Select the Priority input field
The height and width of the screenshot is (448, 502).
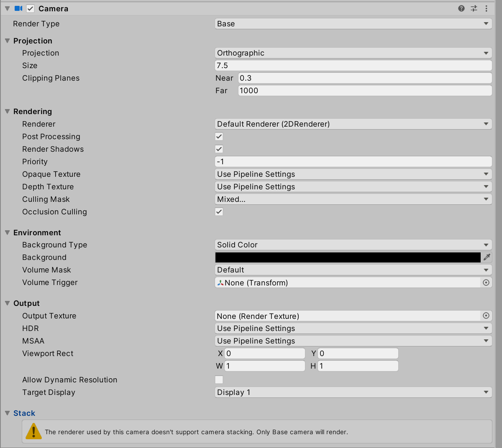(353, 161)
